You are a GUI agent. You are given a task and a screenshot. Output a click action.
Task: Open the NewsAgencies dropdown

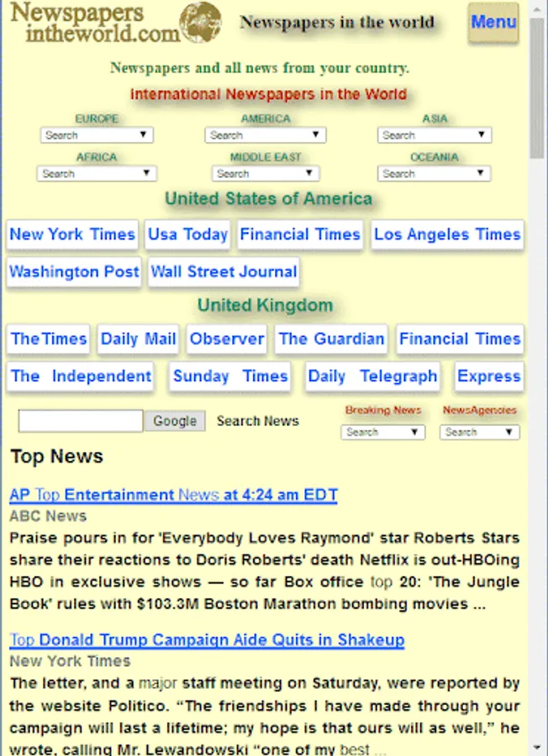tap(479, 432)
